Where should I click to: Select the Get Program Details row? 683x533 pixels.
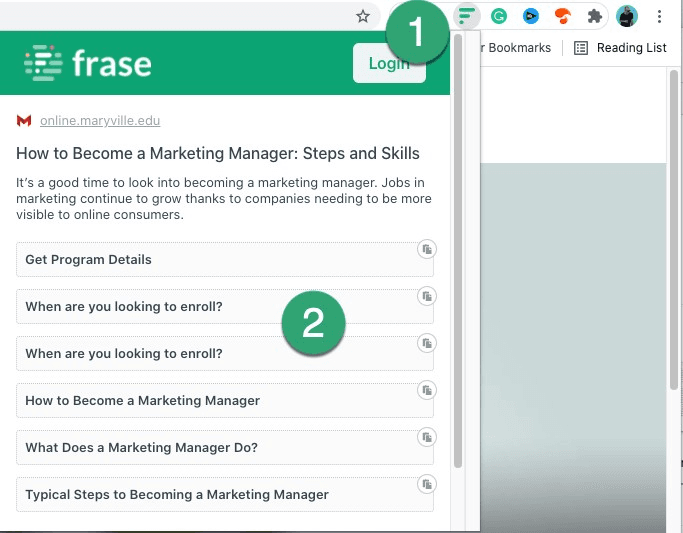(225, 260)
